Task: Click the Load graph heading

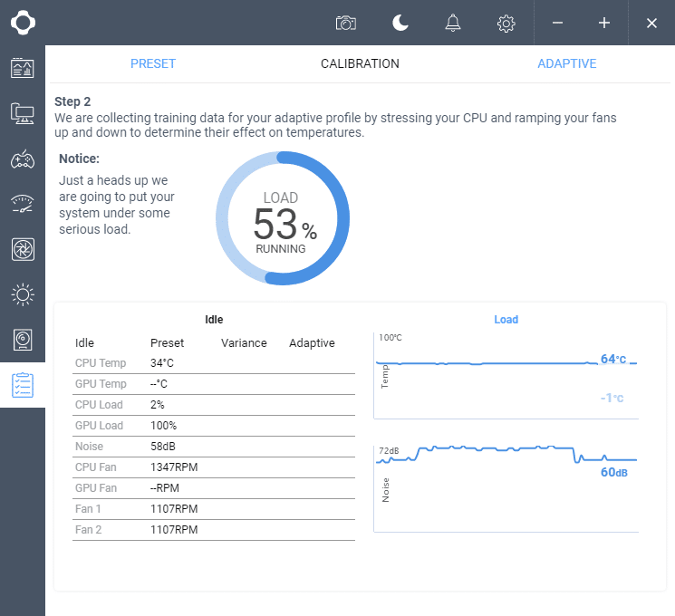Action: (x=506, y=320)
